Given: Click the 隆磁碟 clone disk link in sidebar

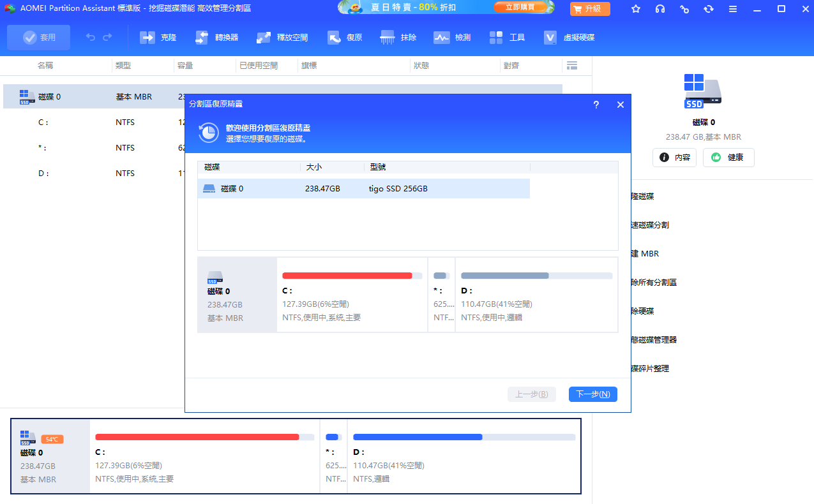Looking at the screenshot, I should [642, 196].
